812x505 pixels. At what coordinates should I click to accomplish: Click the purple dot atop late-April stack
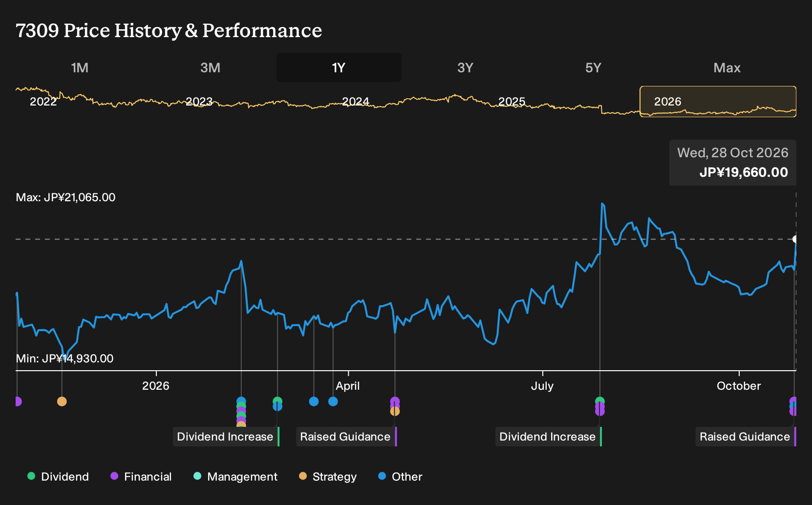point(395,400)
